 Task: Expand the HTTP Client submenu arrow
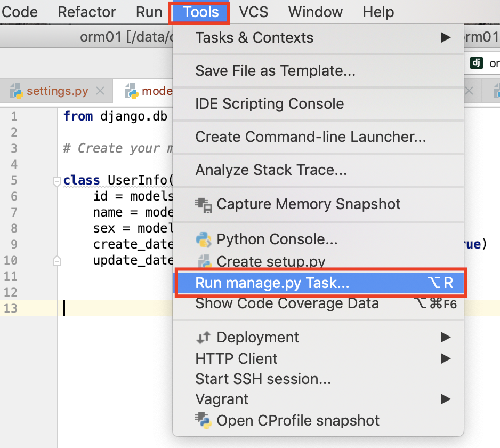point(446,358)
